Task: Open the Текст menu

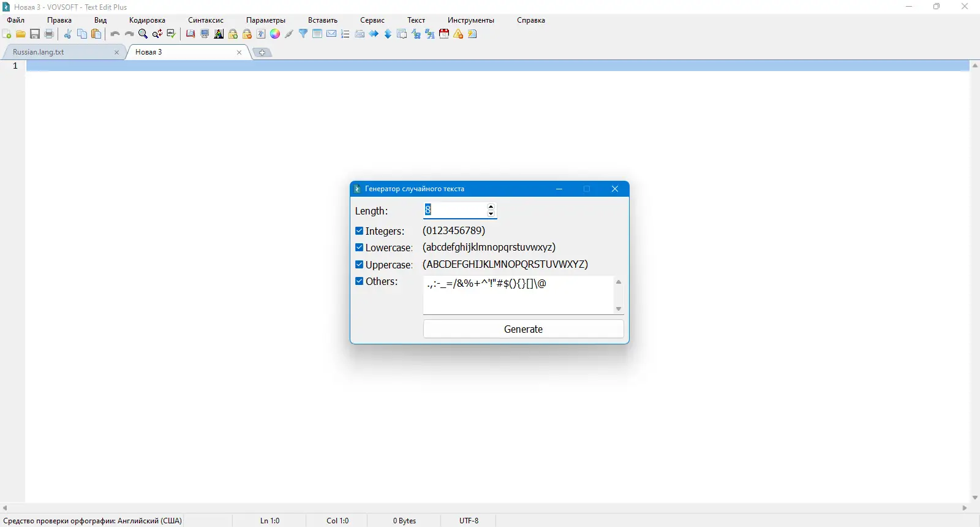Action: [x=417, y=20]
